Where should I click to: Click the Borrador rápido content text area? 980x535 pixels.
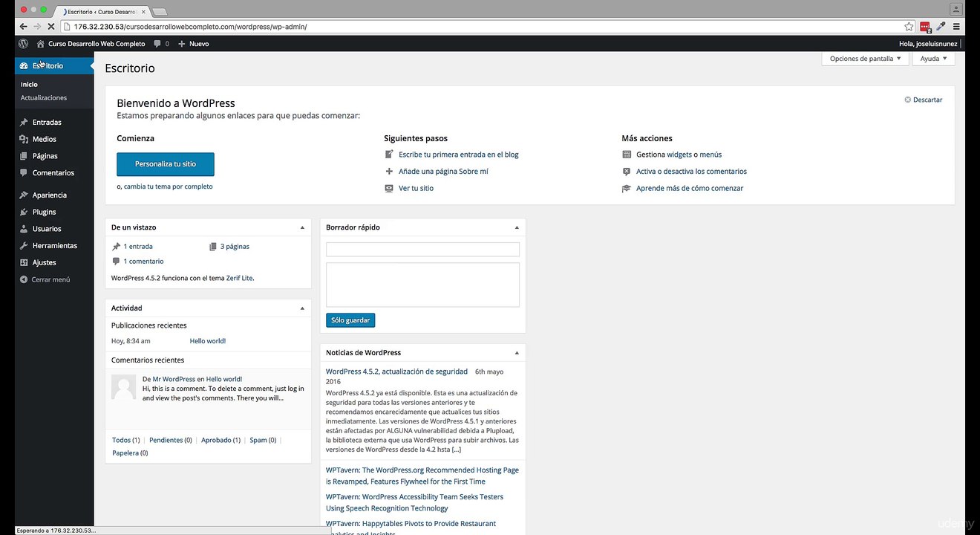422,285
